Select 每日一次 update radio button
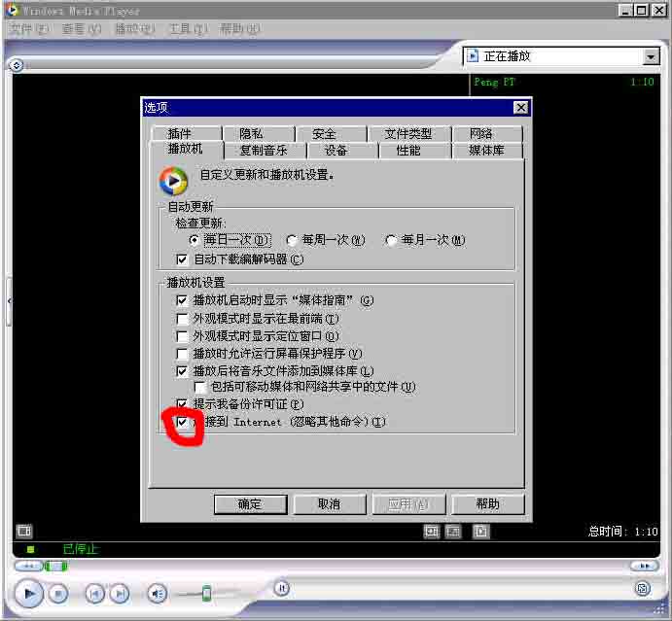 (x=195, y=240)
